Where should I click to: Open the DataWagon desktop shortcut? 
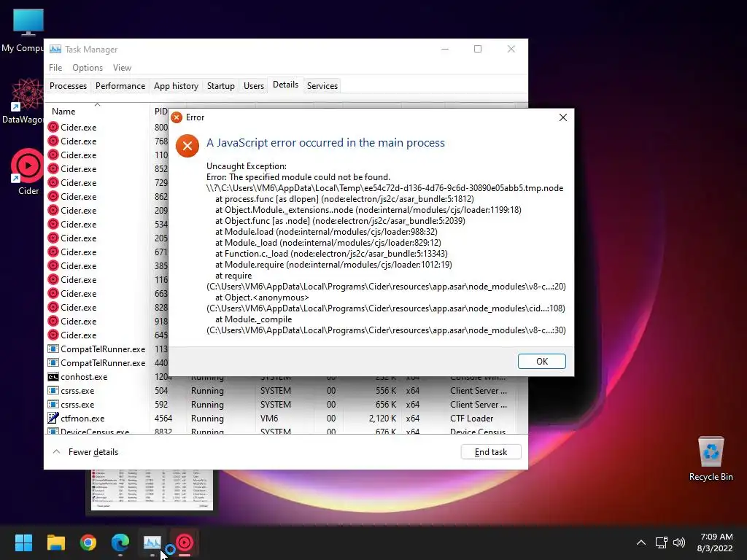click(23, 101)
